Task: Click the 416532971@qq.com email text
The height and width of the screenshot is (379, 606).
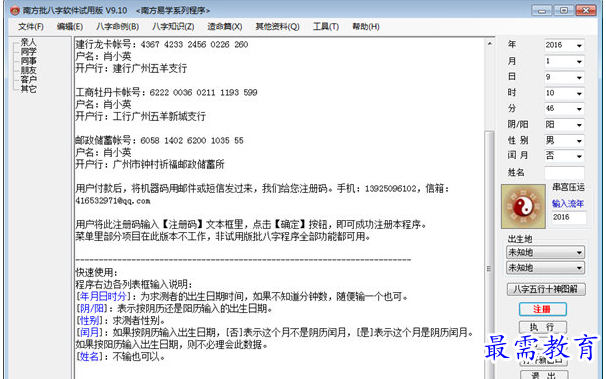Action: click(x=113, y=201)
